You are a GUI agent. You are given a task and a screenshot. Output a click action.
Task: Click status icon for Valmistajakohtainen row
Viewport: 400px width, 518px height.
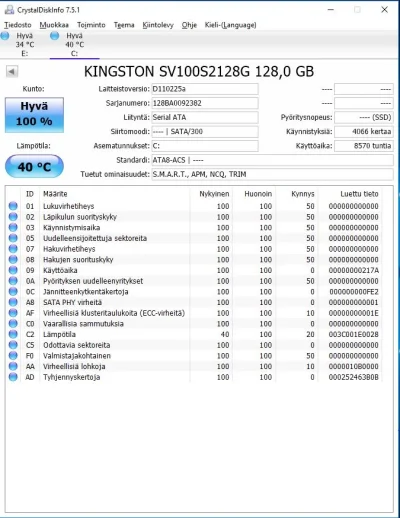coord(13,355)
